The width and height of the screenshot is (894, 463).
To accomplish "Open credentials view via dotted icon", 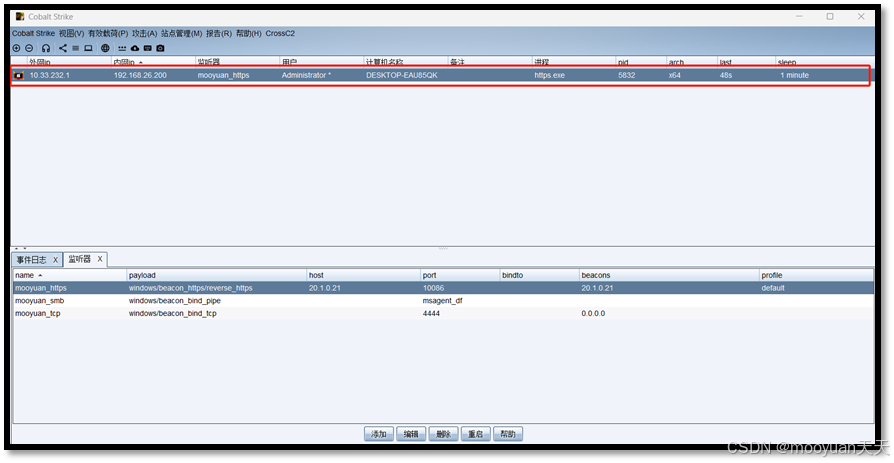I will point(122,48).
